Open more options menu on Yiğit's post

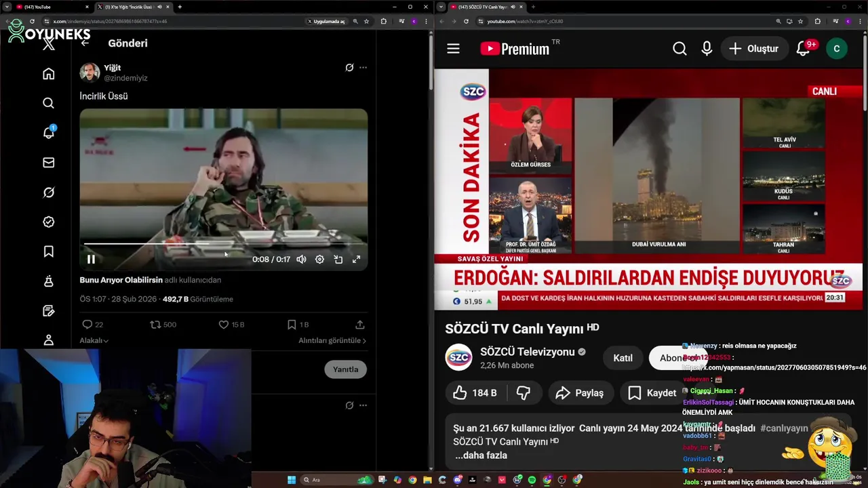point(363,68)
